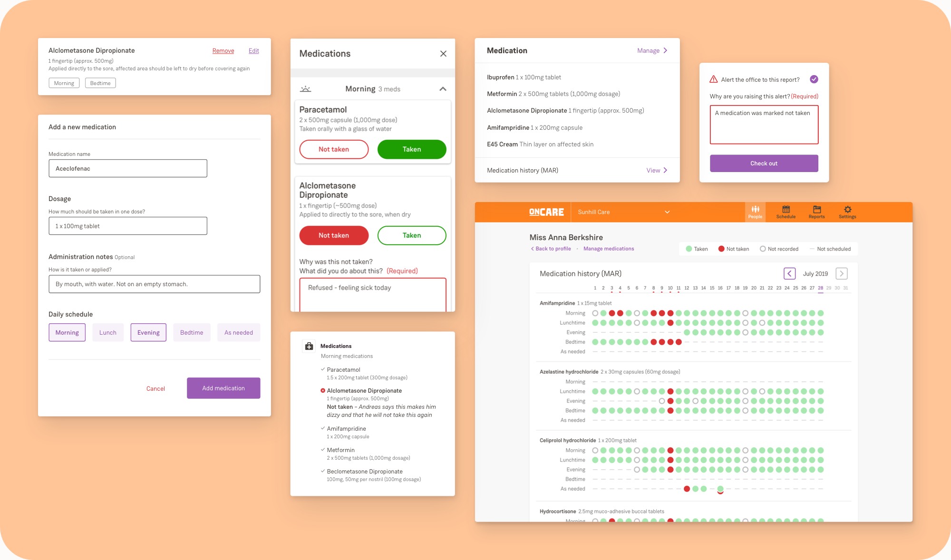Toggle Morning schedule button for new medication

[67, 332]
